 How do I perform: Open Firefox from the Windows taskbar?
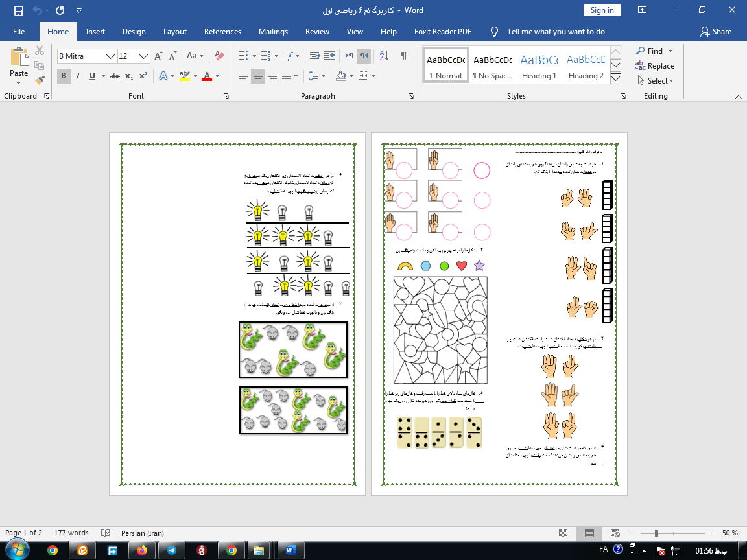[142, 550]
